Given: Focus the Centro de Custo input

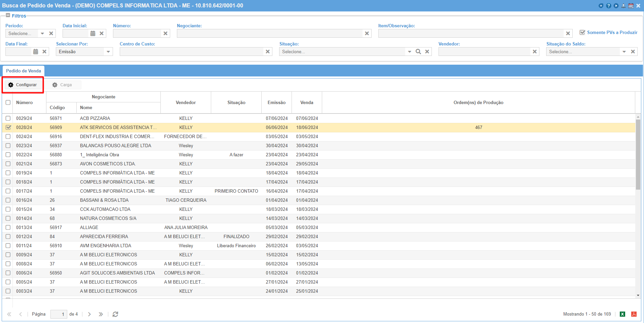Looking at the screenshot, I should click(x=192, y=52).
